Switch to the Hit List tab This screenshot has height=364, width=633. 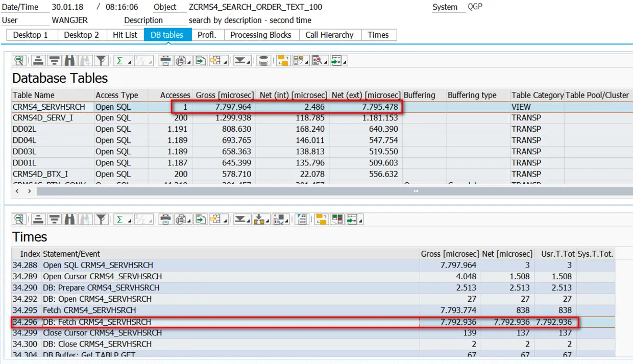click(125, 35)
